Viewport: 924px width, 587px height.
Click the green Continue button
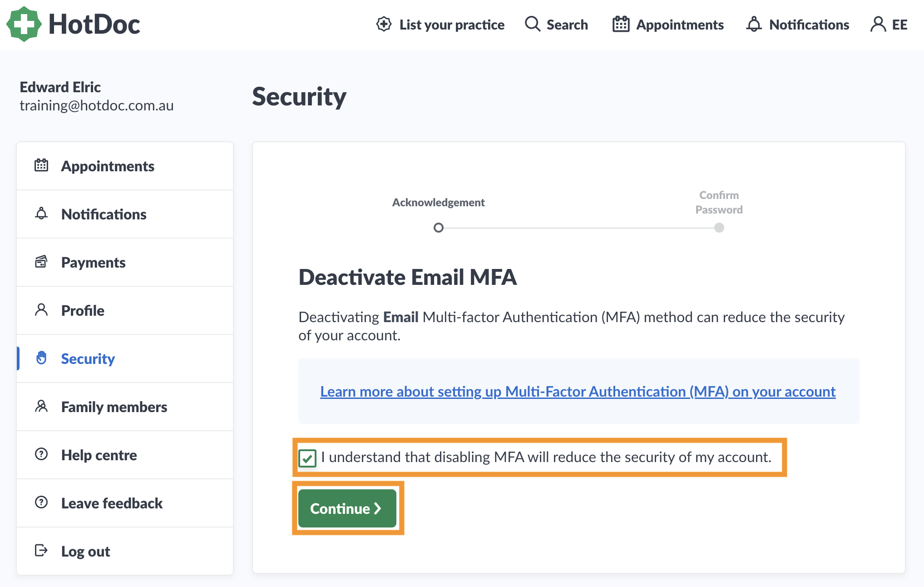click(347, 508)
